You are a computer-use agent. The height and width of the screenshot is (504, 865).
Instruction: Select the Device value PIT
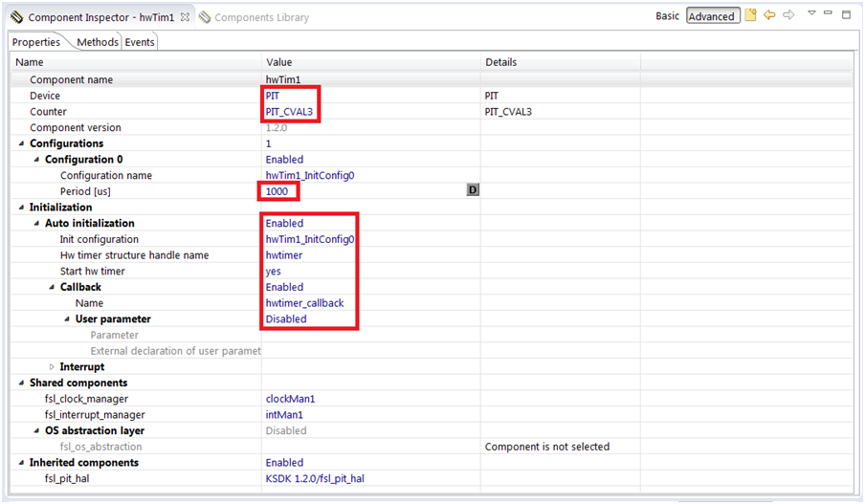[273, 96]
